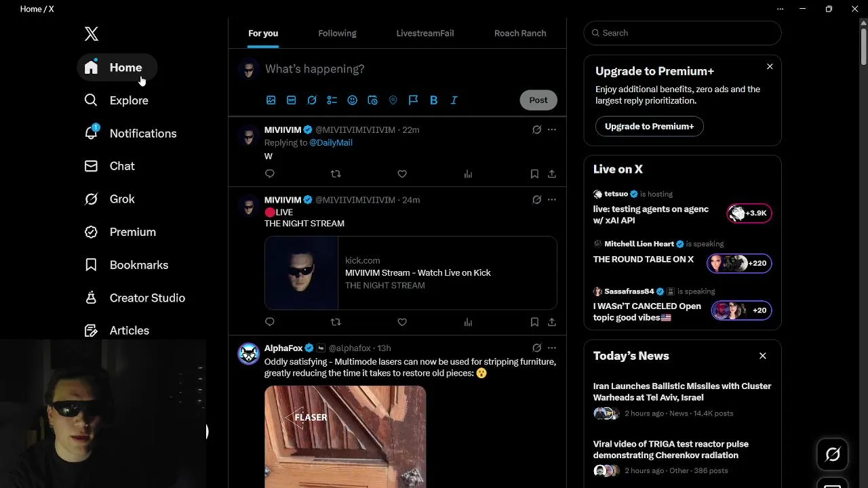This screenshot has width=868, height=488.
Task: Open kick.com stream link card
Action: point(411,273)
